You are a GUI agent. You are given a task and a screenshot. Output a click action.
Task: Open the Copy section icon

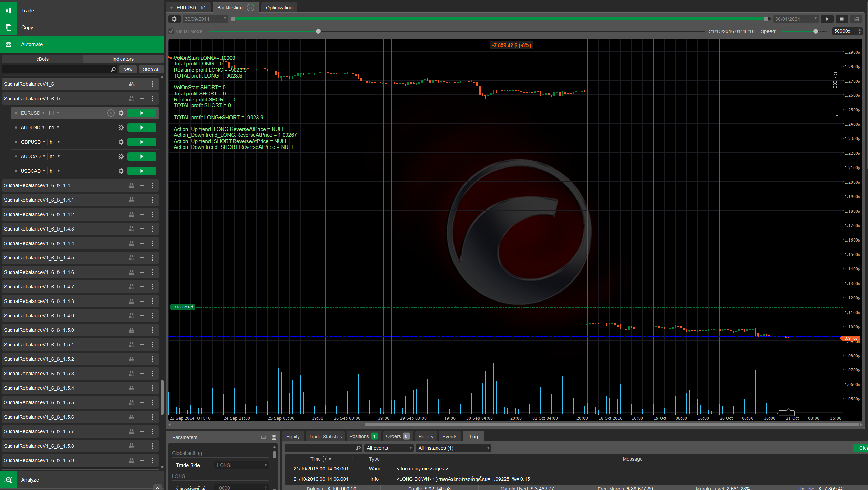[8, 27]
